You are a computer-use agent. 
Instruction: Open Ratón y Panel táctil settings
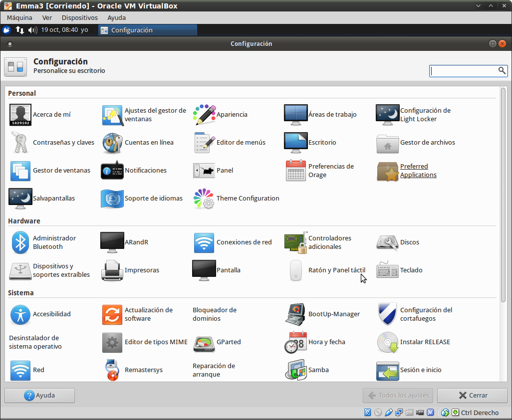click(296, 270)
